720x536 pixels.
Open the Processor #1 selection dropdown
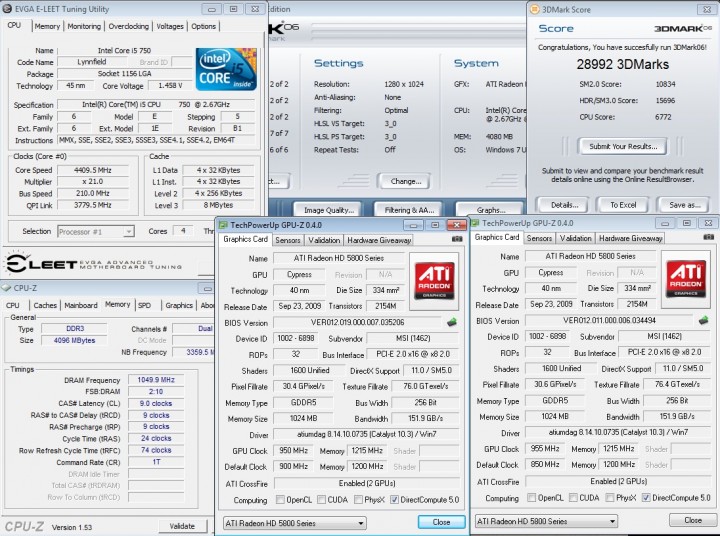point(96,231)
